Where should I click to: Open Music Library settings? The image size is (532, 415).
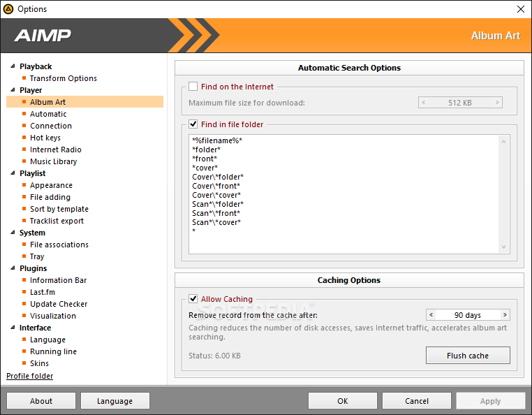[x=53, y=161]
